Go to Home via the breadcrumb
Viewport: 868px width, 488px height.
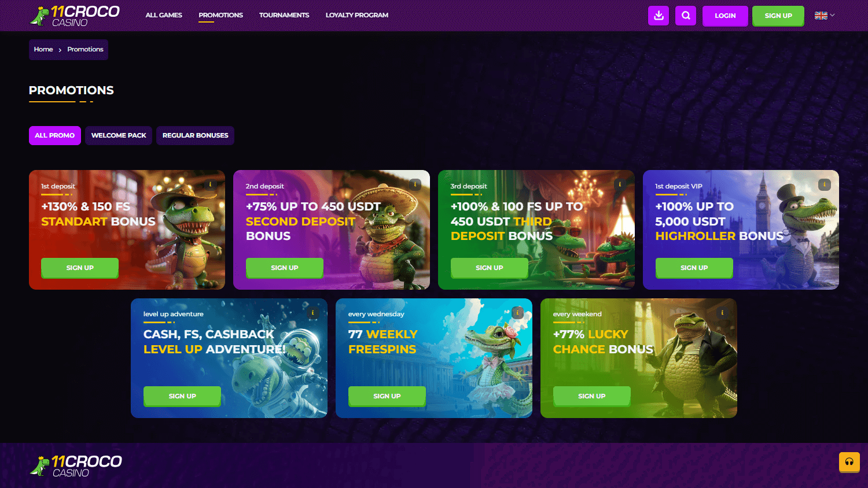click(x=43, y=49)
